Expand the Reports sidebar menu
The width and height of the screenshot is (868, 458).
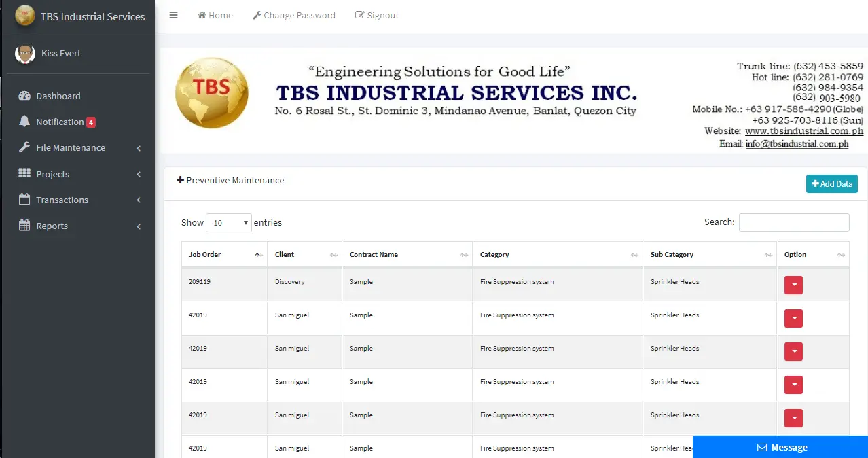(x=77, y=226)
